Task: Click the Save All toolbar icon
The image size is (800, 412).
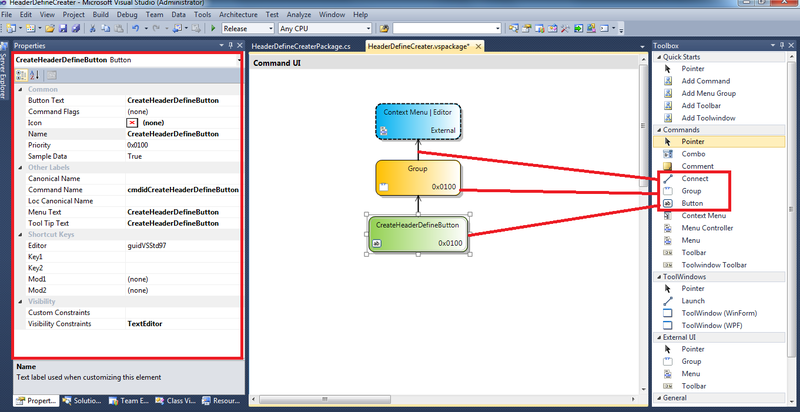Action: 76,29
